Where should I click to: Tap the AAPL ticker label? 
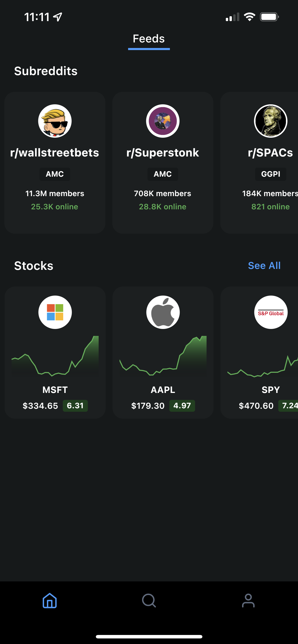163,390
